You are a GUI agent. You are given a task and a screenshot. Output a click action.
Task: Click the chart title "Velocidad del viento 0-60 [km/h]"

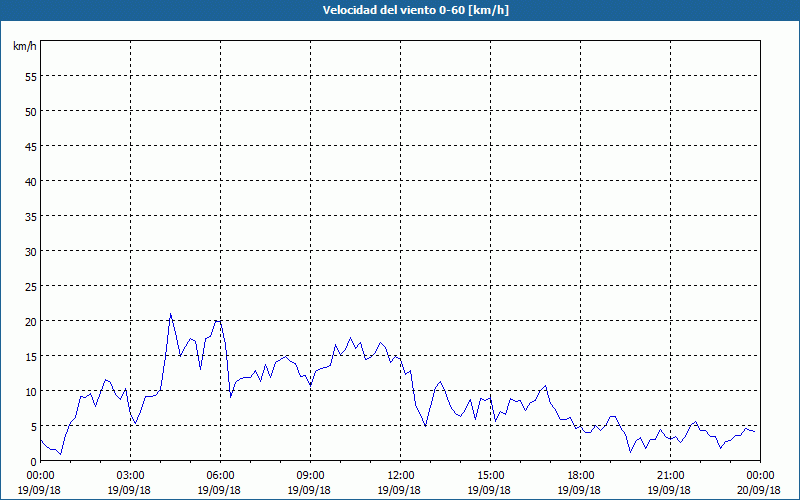[x=416, y=10]
